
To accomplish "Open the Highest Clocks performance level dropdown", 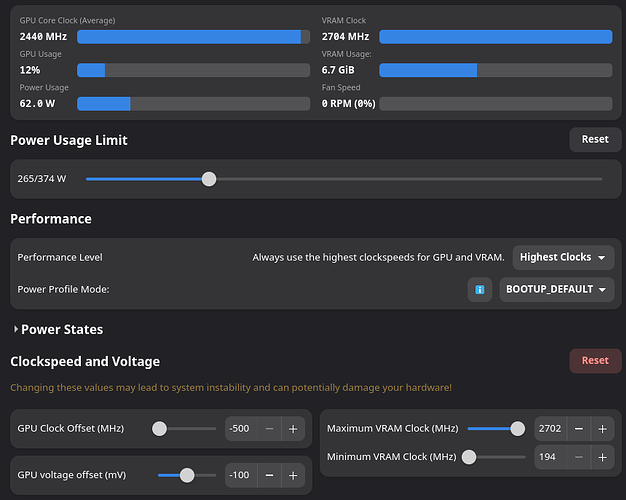I will (x=563, y=258).
